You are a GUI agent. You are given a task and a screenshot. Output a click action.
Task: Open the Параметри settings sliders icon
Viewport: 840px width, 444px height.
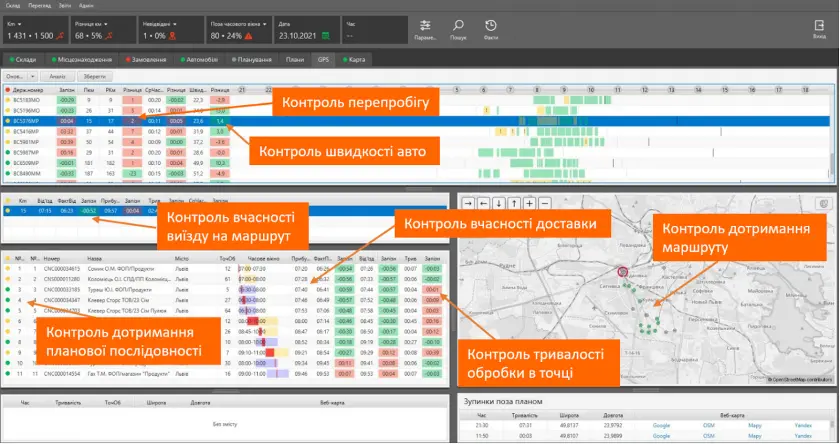click(x=426, y=26)
